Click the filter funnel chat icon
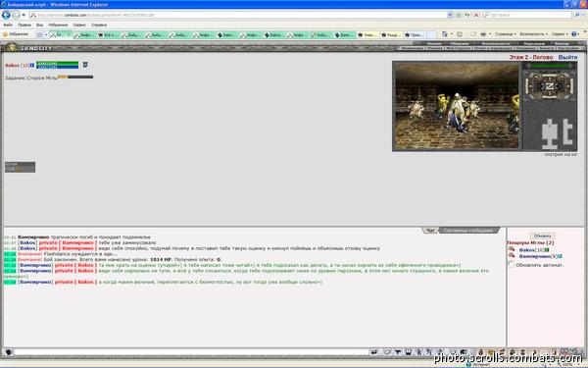Screen dimensions: 588x368 point(398,352)
